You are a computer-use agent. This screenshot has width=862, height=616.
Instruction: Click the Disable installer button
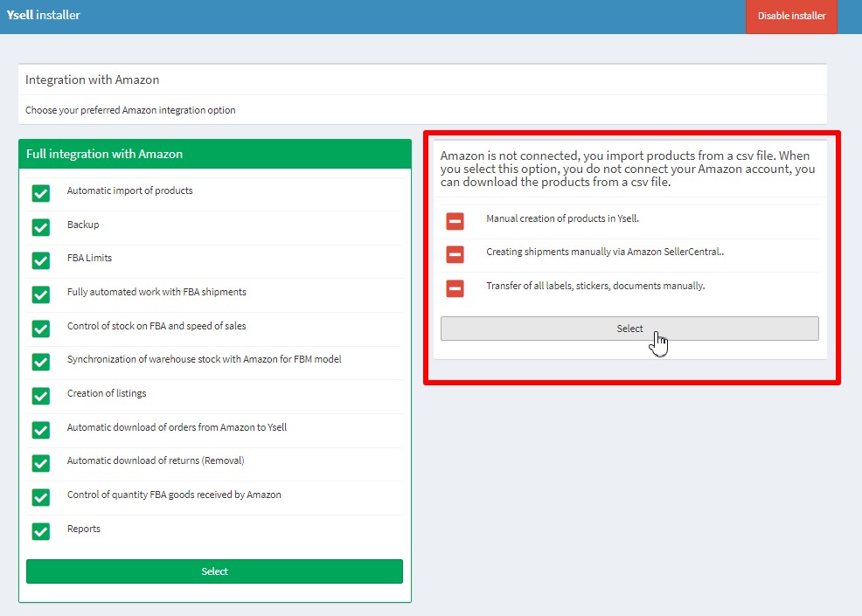pos(791,17)
